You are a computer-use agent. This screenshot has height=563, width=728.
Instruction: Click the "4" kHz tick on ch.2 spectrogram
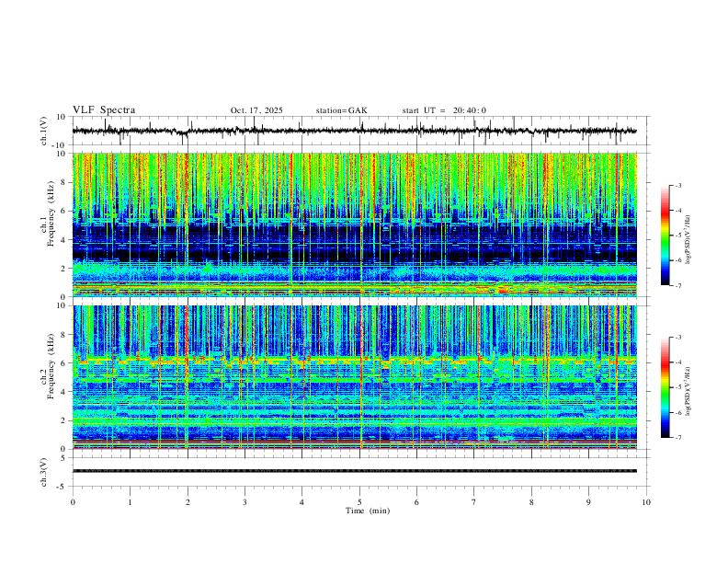(x=64, y=392)
